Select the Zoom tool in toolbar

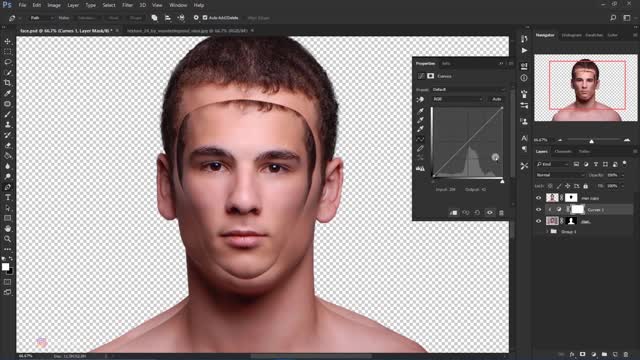pyautogui.click(x=7, y=239)
